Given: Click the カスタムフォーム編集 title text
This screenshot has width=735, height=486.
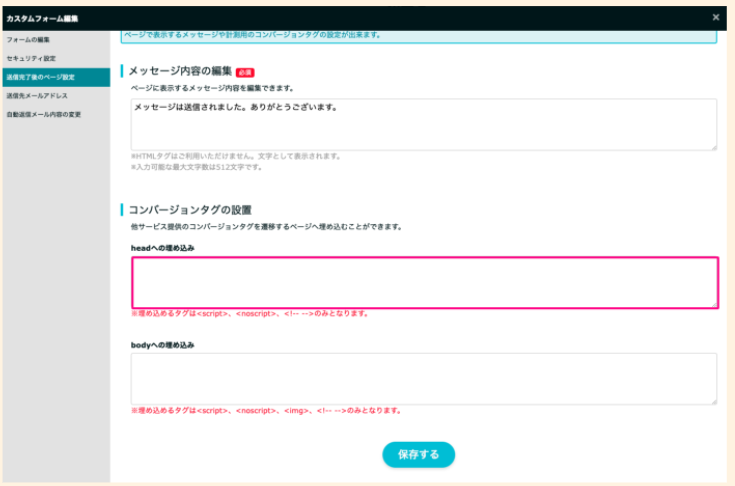Looking at the screenshot, I should 42,18.
